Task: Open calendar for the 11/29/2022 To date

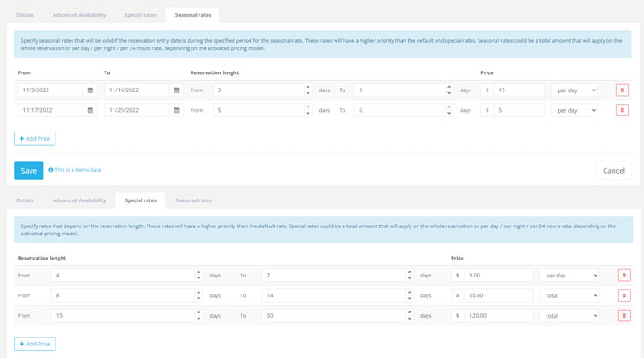Action: 176,110
